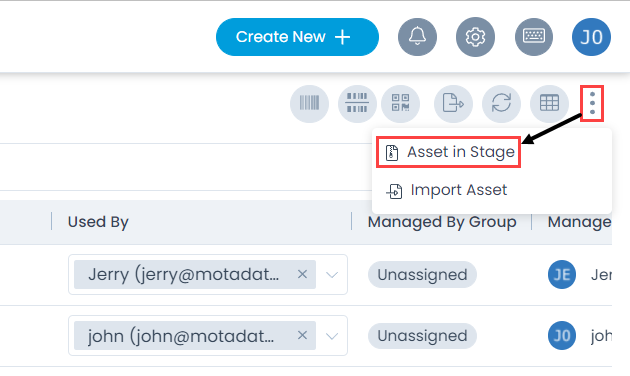Click first row's Unassigned group tag

tap(422, 275)
